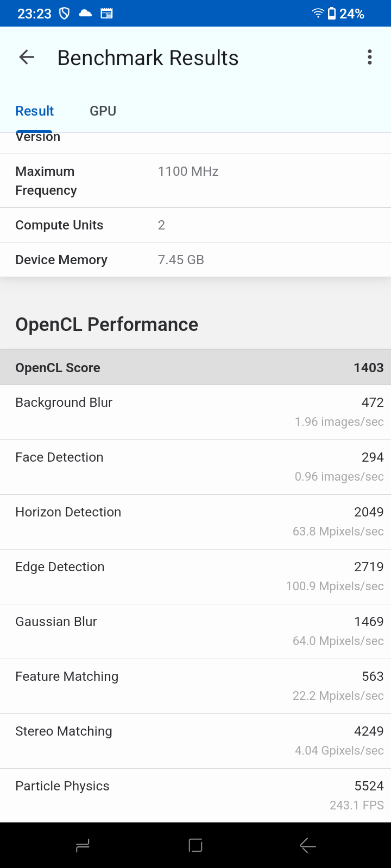The width and height of the screenshot is (391, 868).
Task: Select the Result tab
Action: (35, 111)
